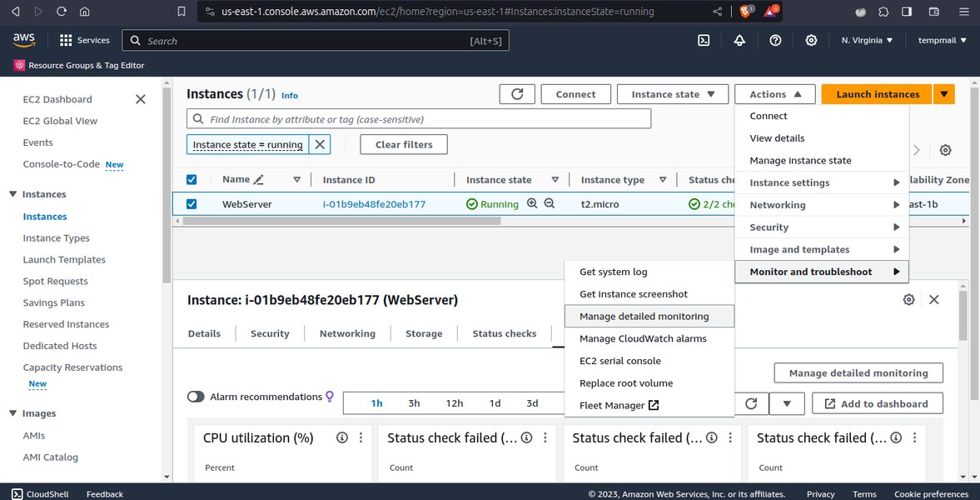This screenshot has height=500, width=980.
Task: Close the instance detail panel
Action: (x=933, y=300)
